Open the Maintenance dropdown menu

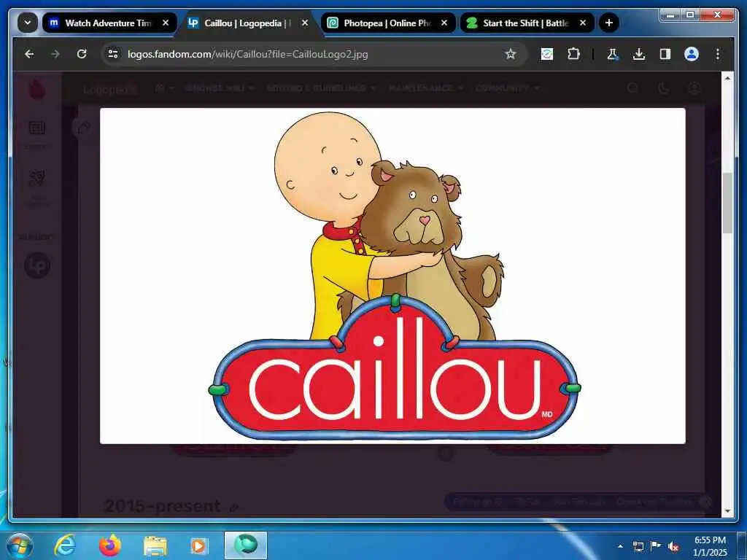tap(426, 88)
